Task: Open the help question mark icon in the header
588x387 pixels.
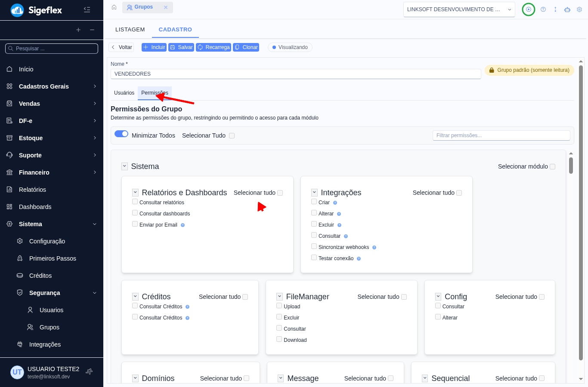Action: (543, 9)
